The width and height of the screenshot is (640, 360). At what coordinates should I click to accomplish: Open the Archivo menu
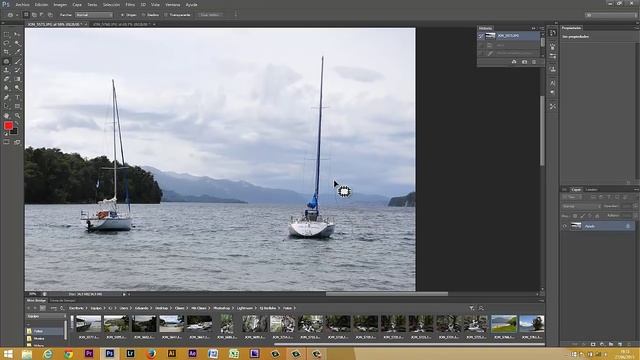coord(22,4)
